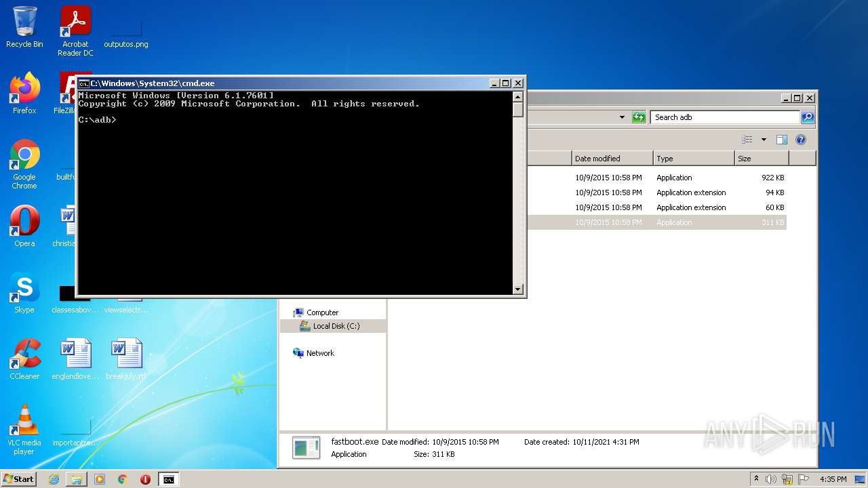Open the importantre desktop file

click(75, 434)
